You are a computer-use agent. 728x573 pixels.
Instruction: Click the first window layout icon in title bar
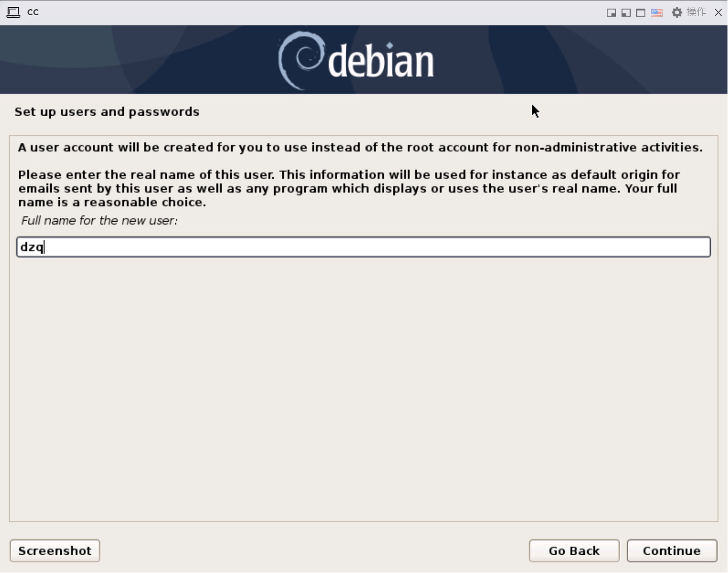pyautogui.click(x=611, y=13)
